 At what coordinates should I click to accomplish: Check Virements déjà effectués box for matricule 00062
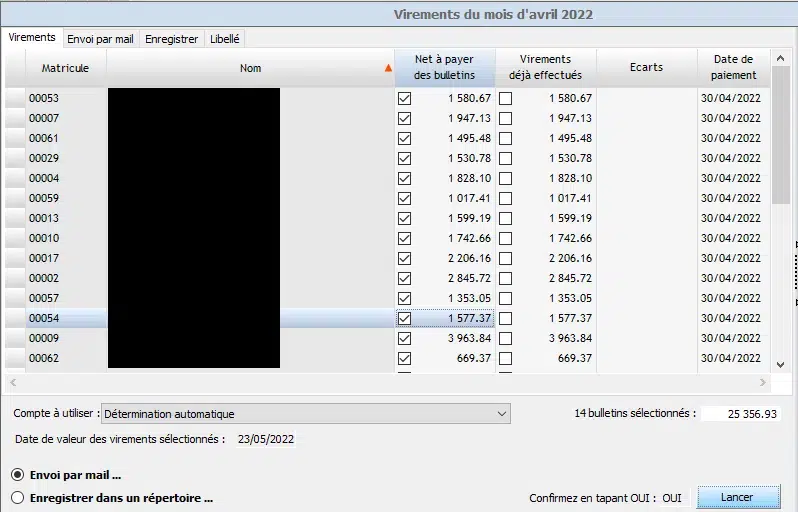pyautogui.click(x=505, y=358)
